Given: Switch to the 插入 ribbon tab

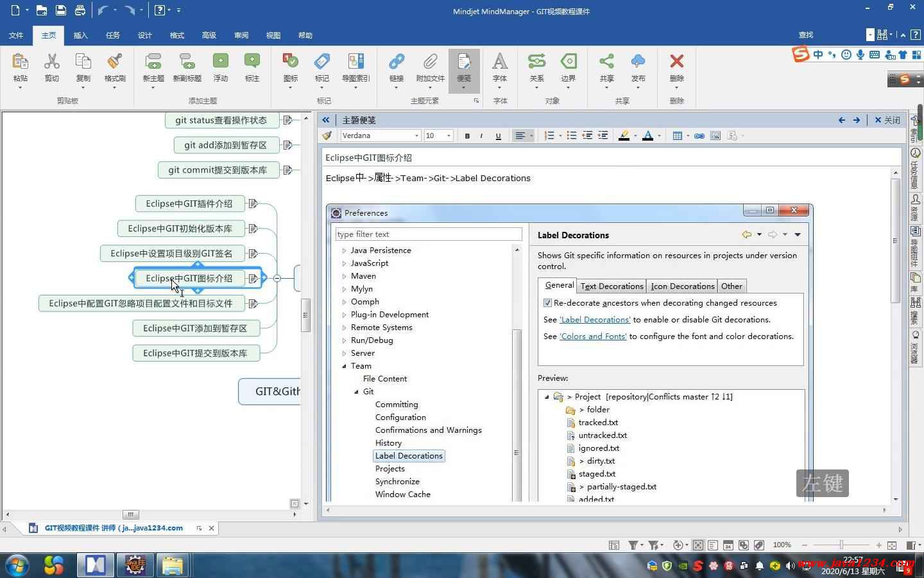Looking at the screenshot, I should coord(81,35).
